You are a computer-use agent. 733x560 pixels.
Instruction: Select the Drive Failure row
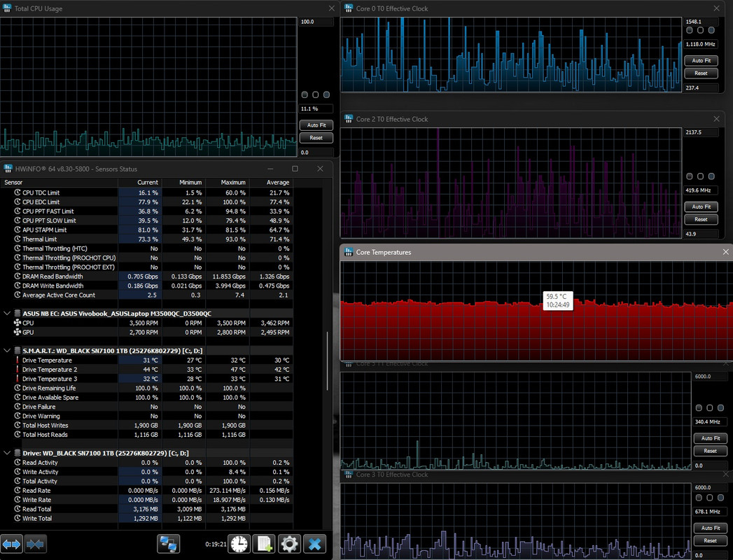pyautogui.click(x=147, y=407)
